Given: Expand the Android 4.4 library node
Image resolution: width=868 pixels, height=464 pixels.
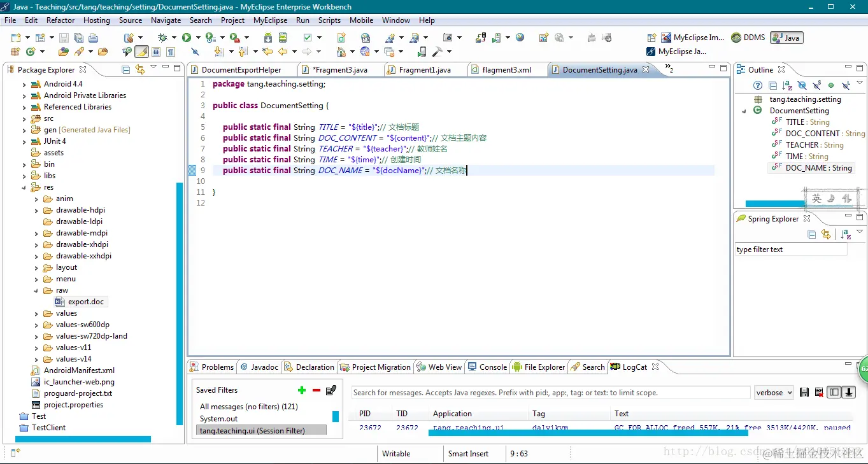Looking at the screenshot, I should [x=24, y=84].
